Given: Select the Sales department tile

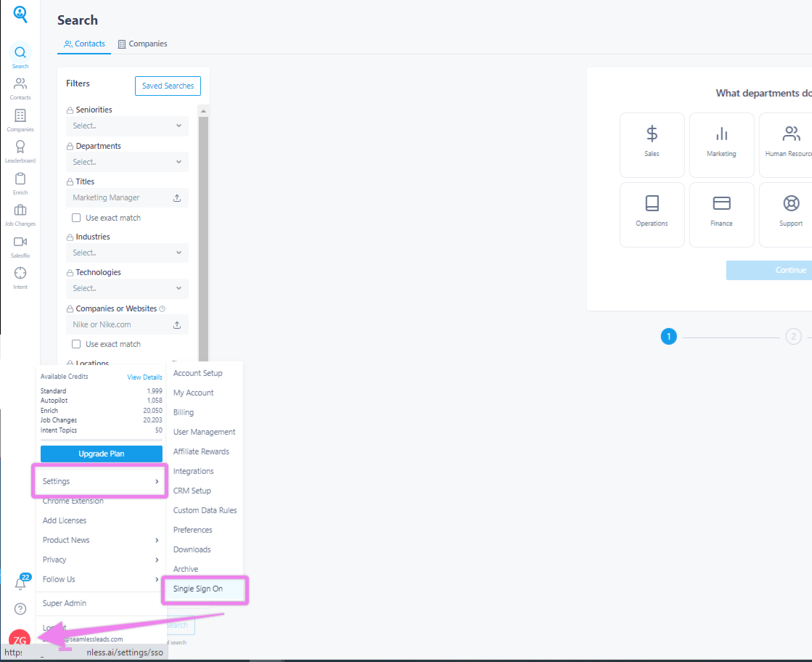Looking at the screenshot, I should tap(652, 144).
